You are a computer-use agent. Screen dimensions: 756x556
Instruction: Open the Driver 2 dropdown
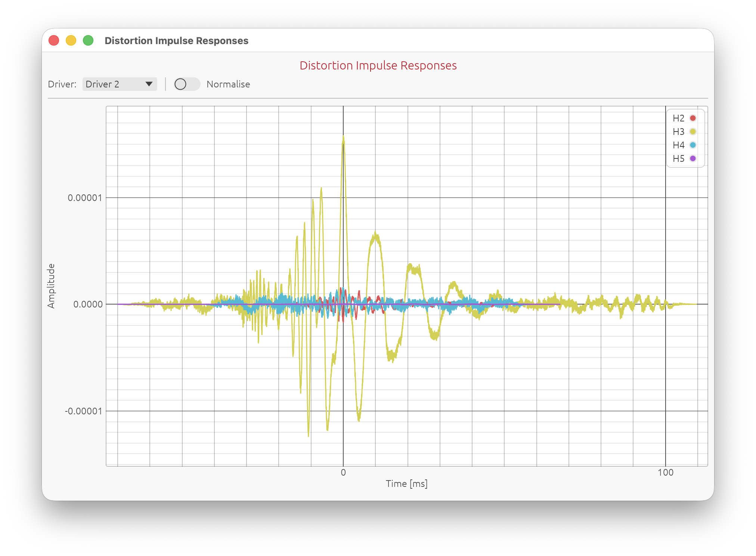[x=120, y=84]
